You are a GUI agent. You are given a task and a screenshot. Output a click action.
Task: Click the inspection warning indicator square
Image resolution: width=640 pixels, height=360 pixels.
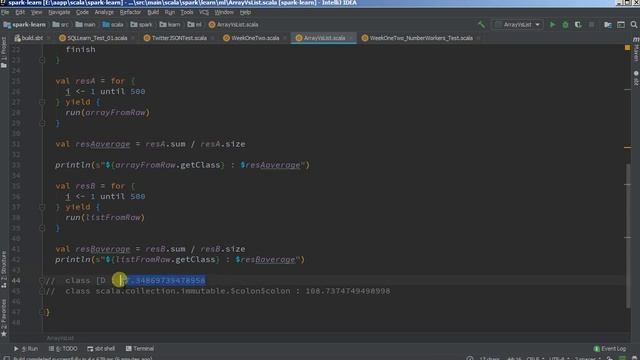pos(627,48)
